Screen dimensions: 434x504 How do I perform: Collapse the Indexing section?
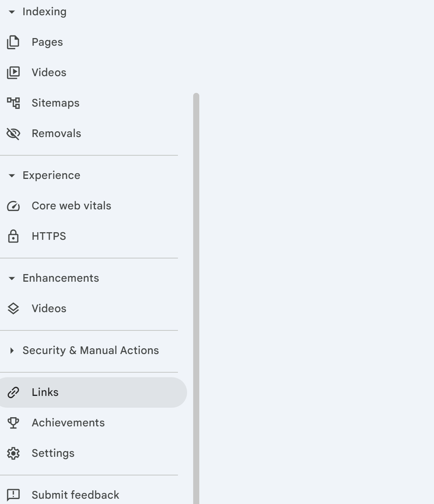tap(12, 12)
